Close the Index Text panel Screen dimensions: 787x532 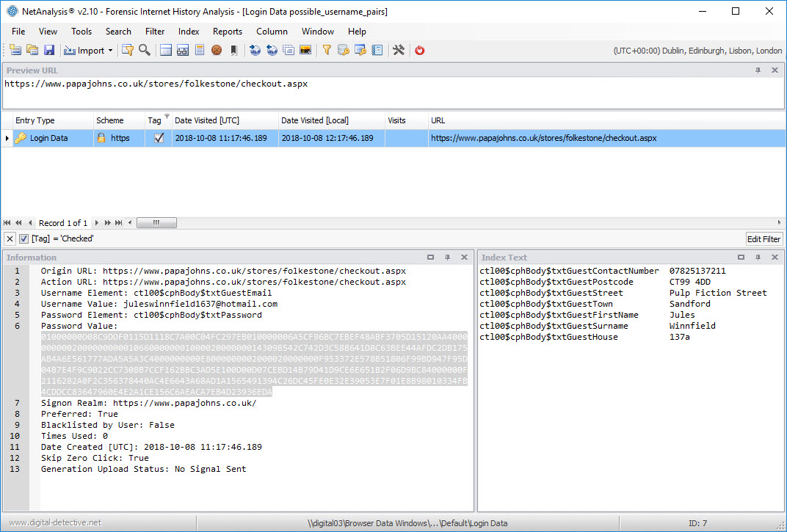pos(775,258)
